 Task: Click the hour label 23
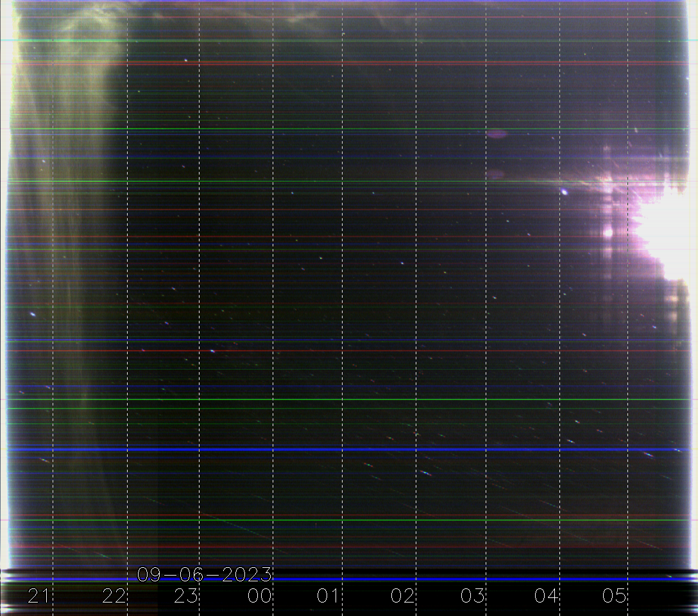click(185, 596)
